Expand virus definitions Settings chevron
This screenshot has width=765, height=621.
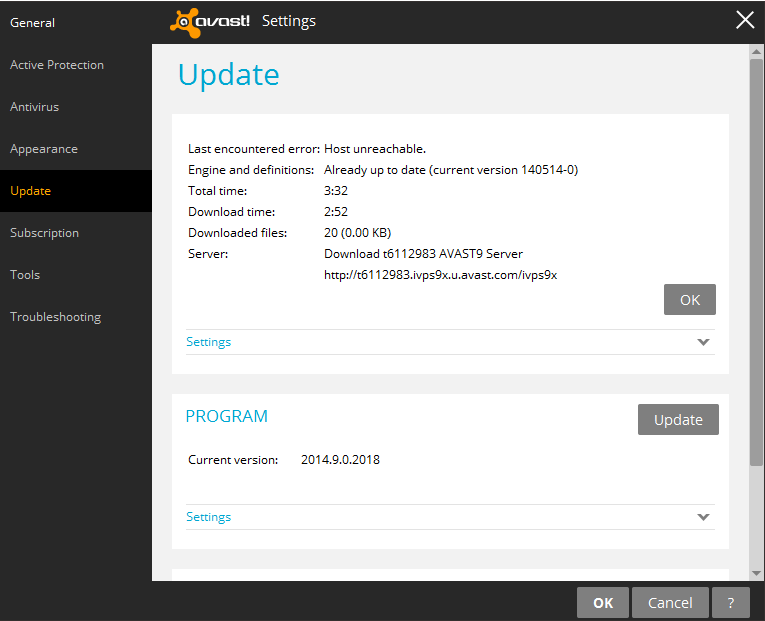pos(703,342)
